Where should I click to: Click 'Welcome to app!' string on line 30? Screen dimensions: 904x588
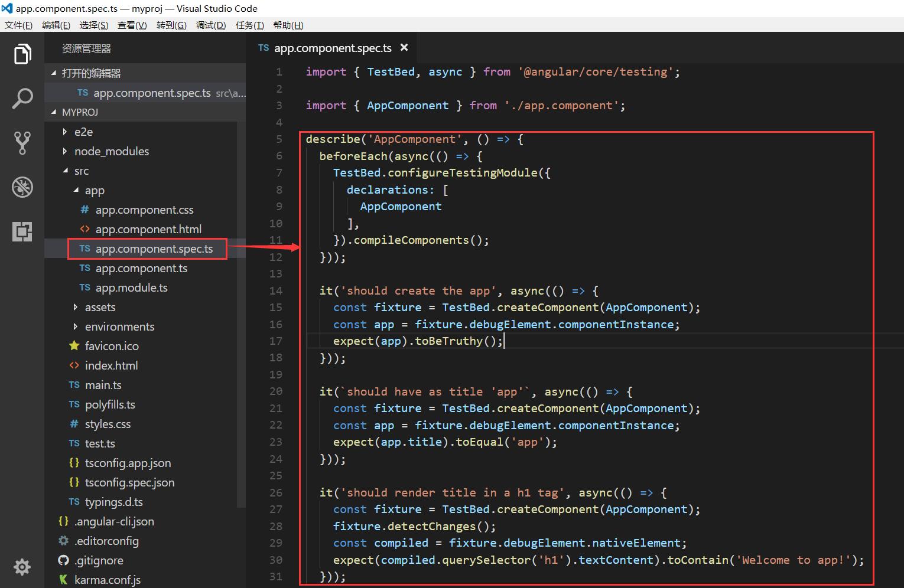793,560
